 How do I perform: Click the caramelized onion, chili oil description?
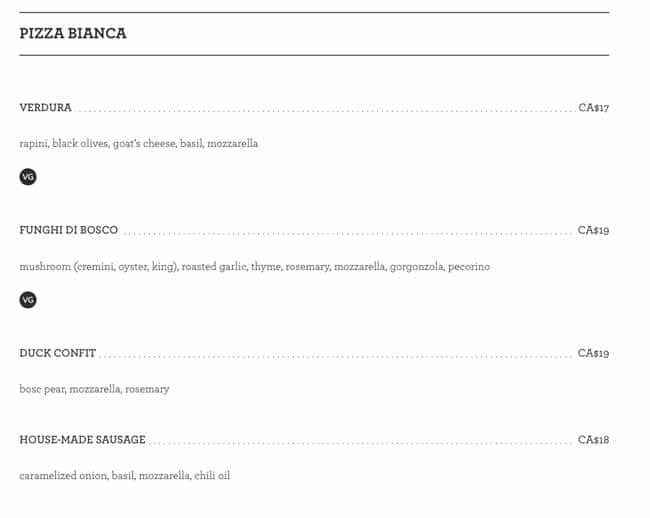coord(125,476)
